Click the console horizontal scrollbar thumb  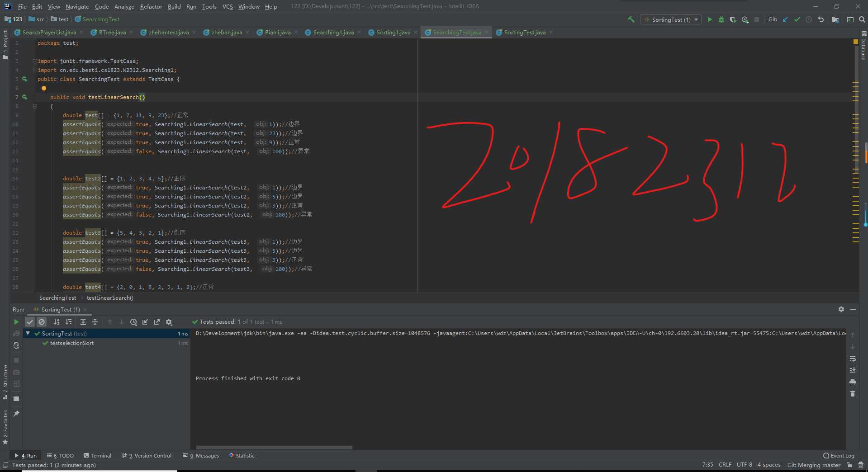(274, 448)
